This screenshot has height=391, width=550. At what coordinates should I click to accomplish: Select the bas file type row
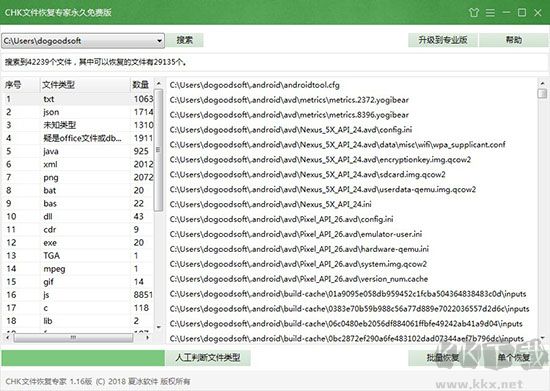tap(78, 203)
